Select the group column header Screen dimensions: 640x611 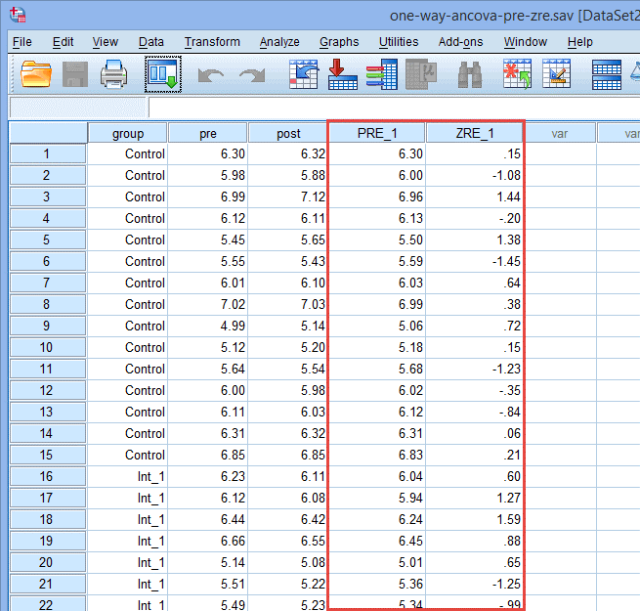(x=127, y=133)
